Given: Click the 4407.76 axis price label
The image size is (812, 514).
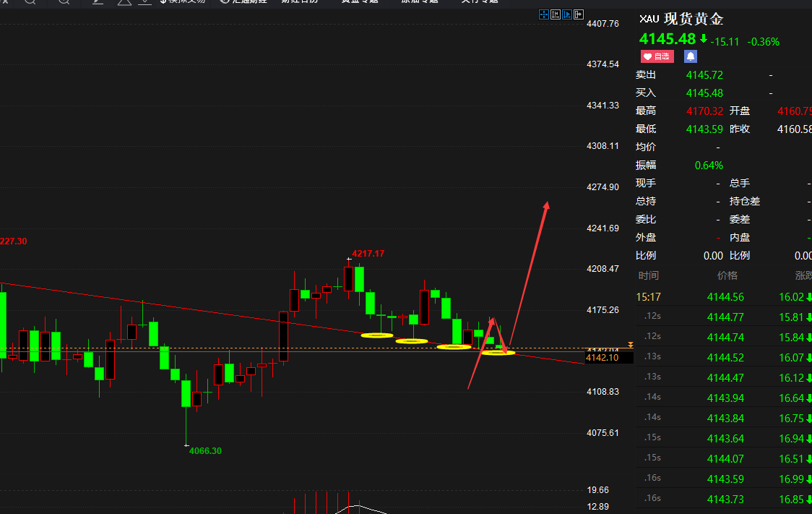Looking at the screenshot, I should click(602, 24).
